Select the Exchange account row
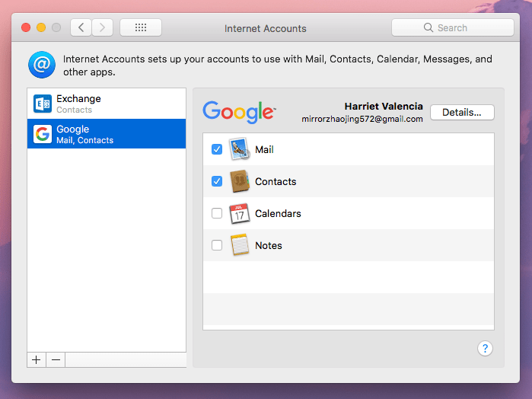 107,104
